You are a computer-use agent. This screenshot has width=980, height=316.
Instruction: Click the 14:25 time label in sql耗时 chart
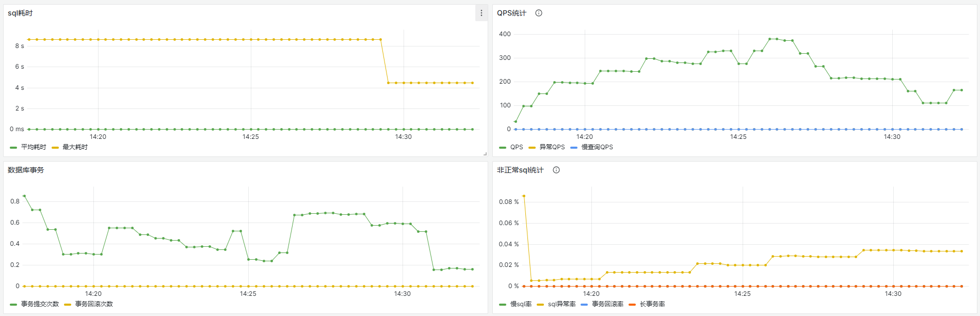pos(251,137)
